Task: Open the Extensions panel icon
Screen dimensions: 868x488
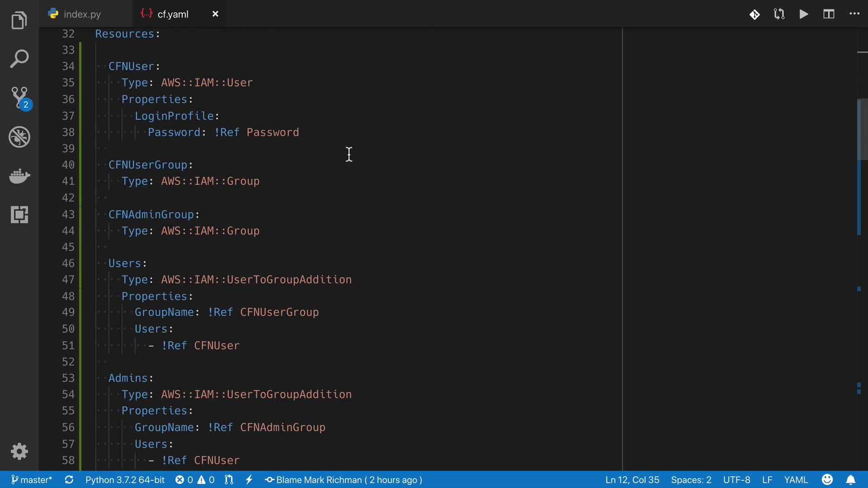Action: pos(19,215)
